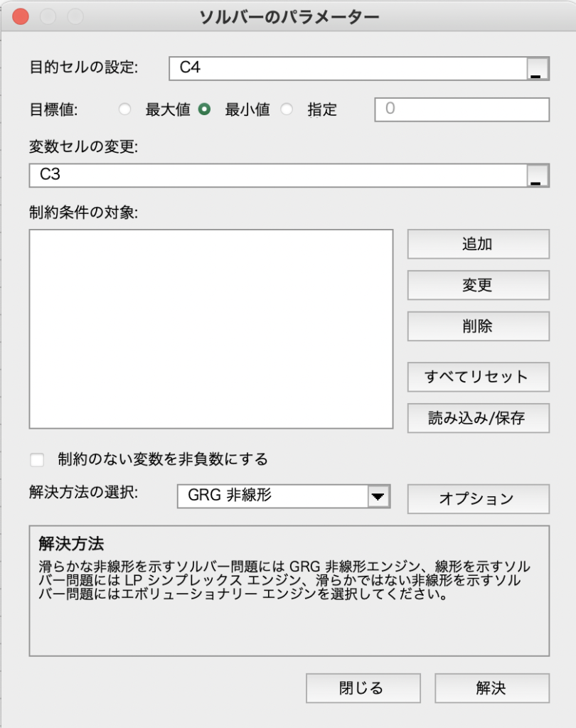Image resolution: width=576 pixels, height=728 pixels.
Task: Click the range picker icon for 変数セルの変更
Action: (538, 176)
